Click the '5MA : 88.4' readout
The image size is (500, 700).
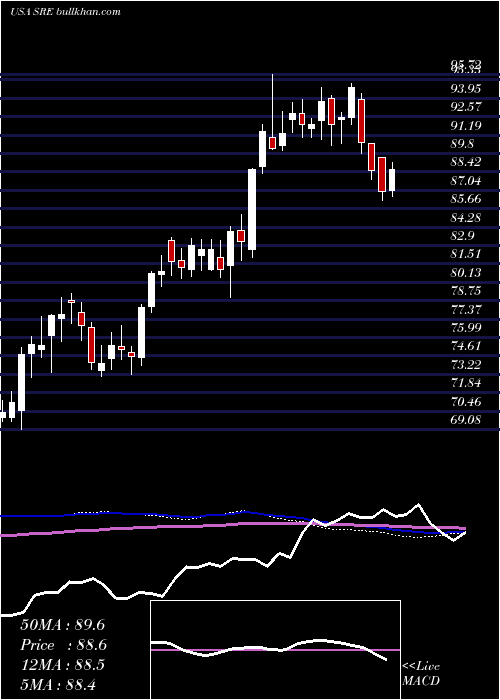point(58,684)
